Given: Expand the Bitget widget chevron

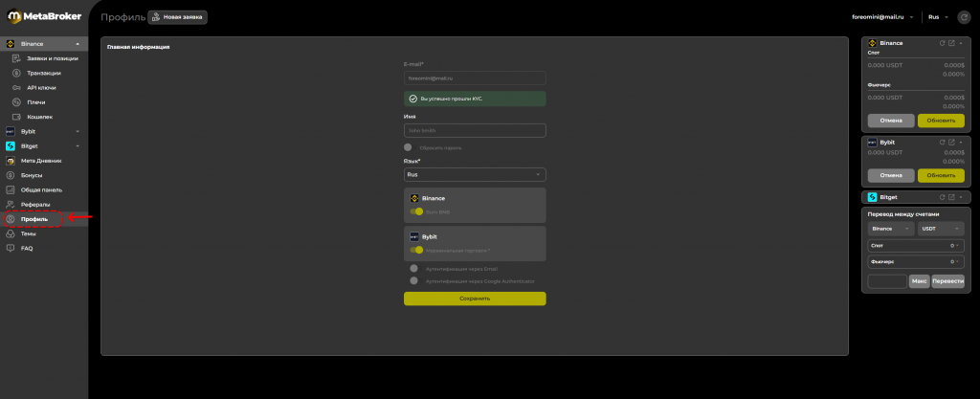Looking at the screenshot, I should click(961, 197).
